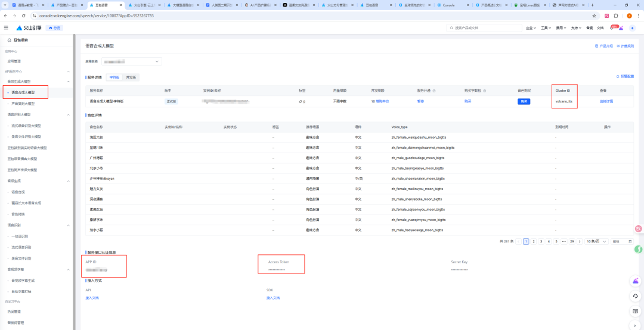Click the 增购并发 link
The height and width of the screenshot is (330, 644).
382,101
